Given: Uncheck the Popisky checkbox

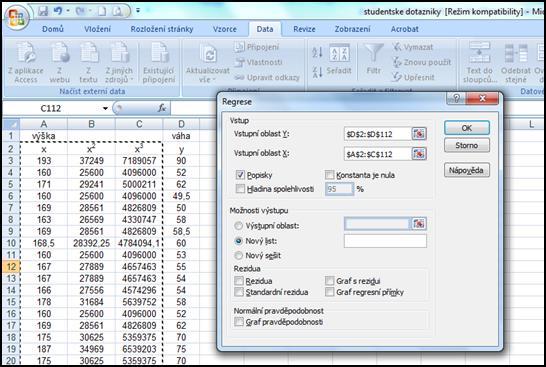Looking at the screenshot, I should pyautogui.click(x=240, y=175).
